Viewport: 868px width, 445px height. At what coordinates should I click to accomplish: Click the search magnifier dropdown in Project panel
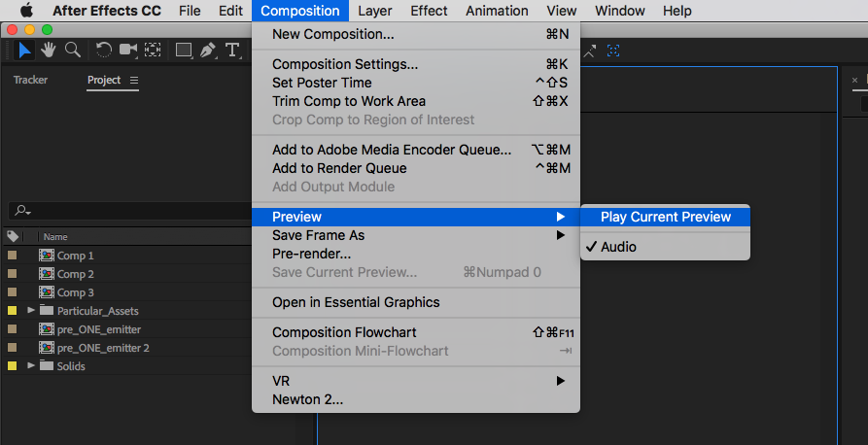[22, 210]
